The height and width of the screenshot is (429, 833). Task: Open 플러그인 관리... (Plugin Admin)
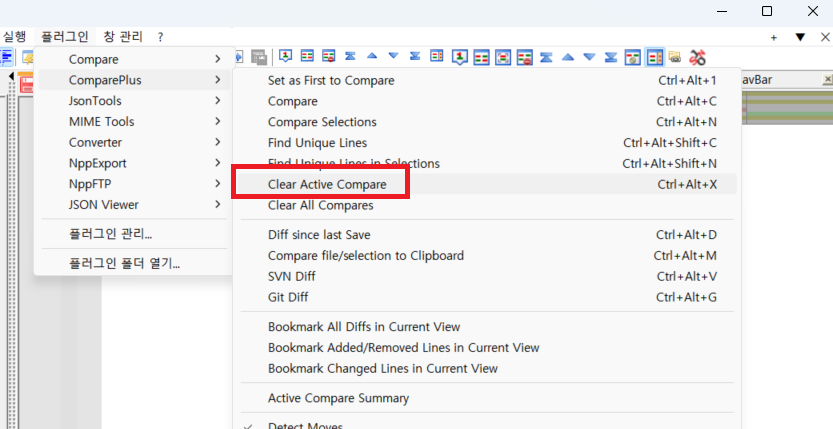click(111, 234)
